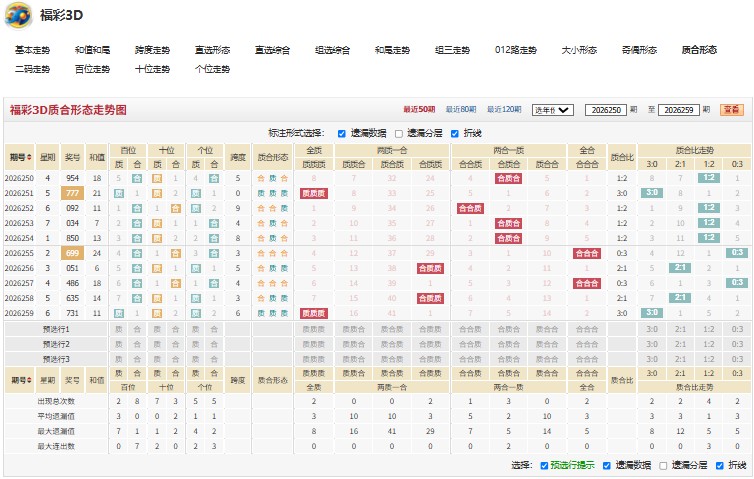Click the top 星期 column header
754x479 pixels.
[48, 157]
